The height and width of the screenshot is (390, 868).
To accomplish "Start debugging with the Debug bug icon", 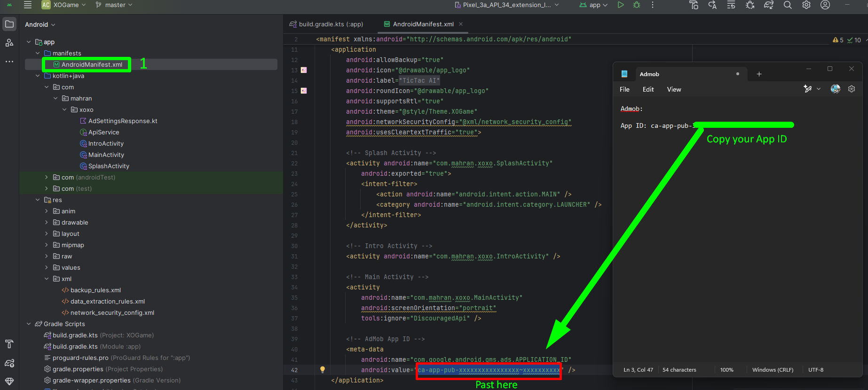I will pos(637,5).
